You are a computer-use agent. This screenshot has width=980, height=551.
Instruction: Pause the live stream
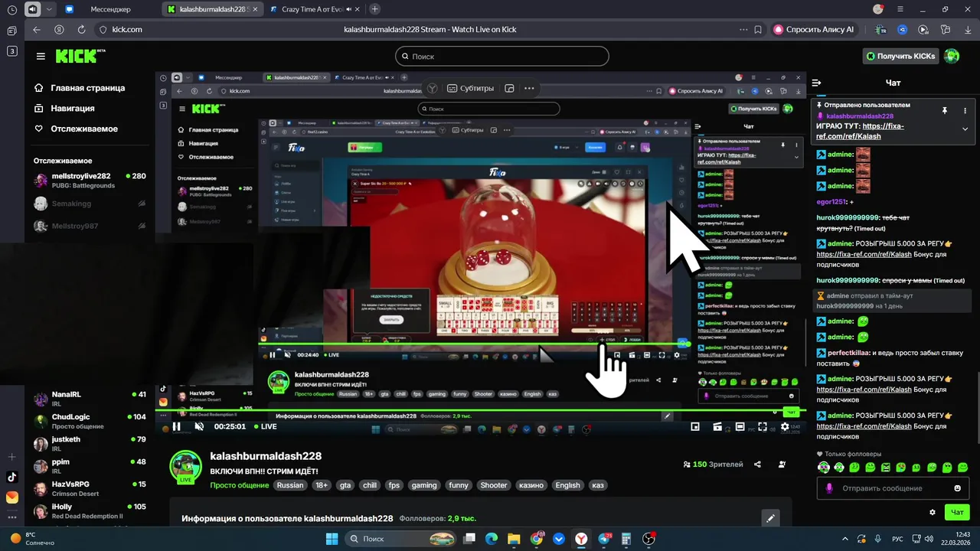click(x=176, y=427)
